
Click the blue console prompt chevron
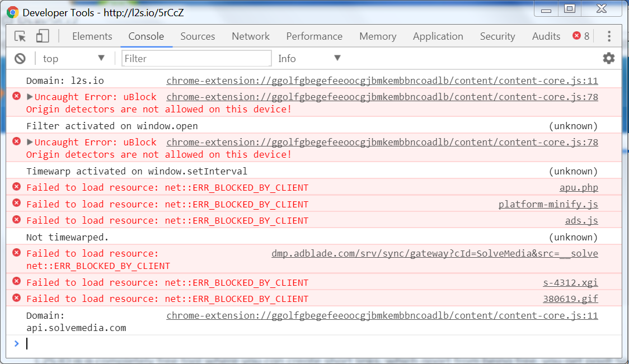pos(17,343)
